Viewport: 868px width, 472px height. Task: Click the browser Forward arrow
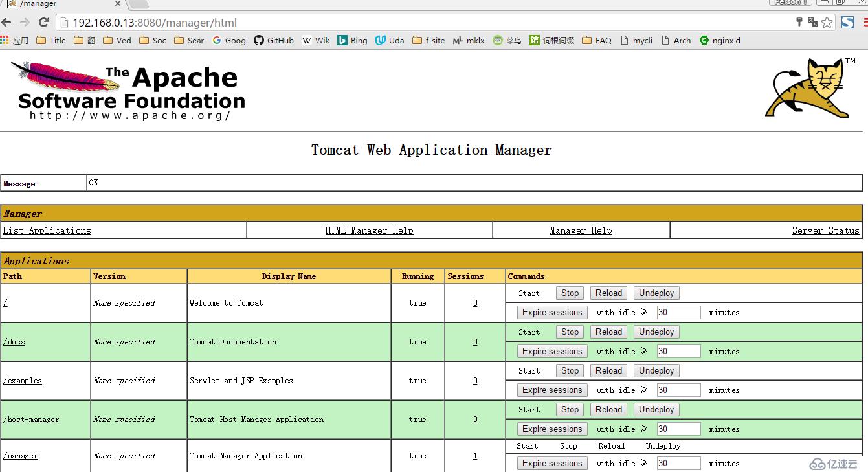pos(25,23)
